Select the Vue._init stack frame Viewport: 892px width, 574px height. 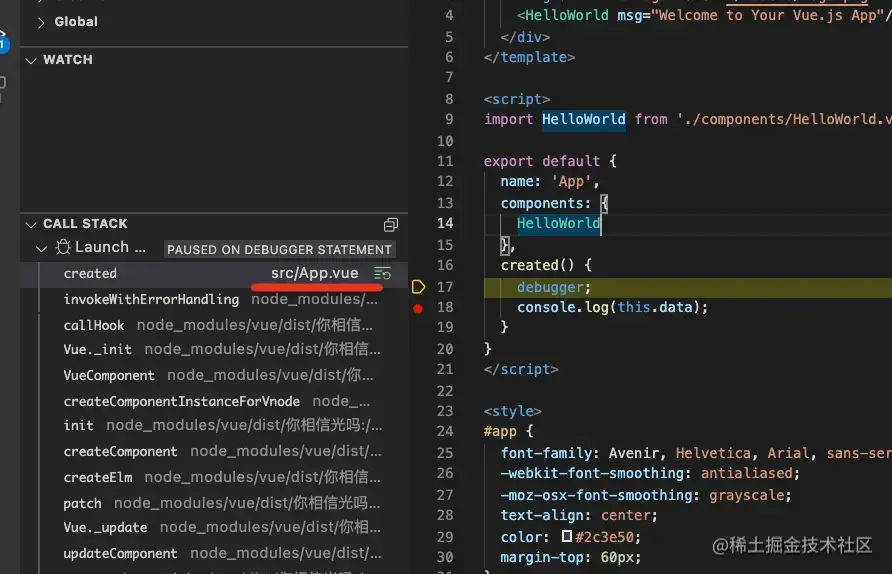[214, 349]
